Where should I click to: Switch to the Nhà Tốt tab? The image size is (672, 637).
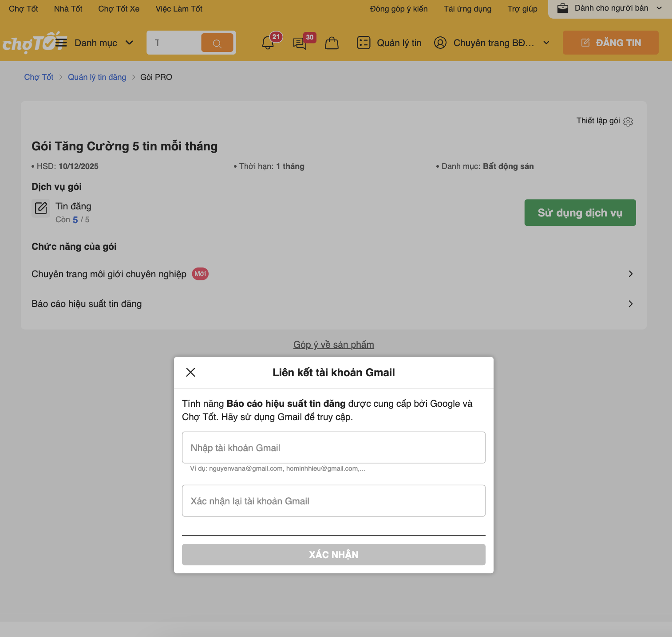(68, 9)
